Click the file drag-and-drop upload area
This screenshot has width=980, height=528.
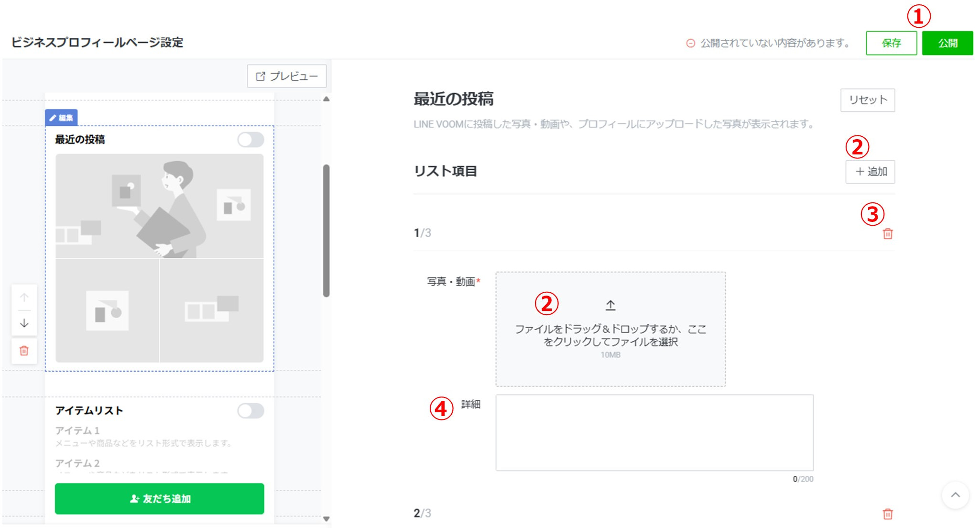pyautogui.click(x=610, y=329)
